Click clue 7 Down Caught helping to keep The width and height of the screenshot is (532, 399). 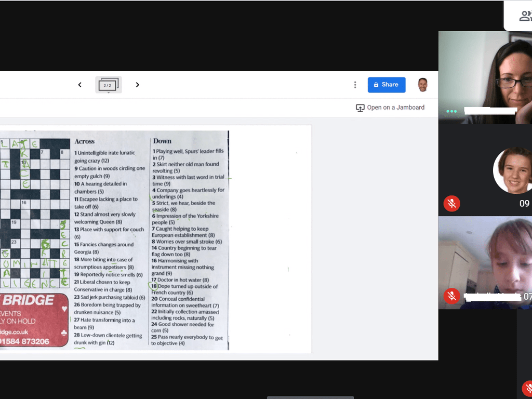183,232
